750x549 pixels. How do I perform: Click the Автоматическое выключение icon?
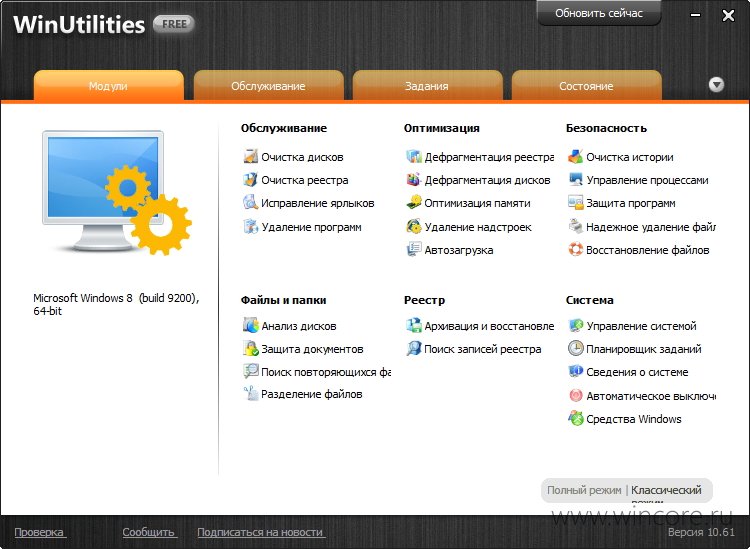575,395
